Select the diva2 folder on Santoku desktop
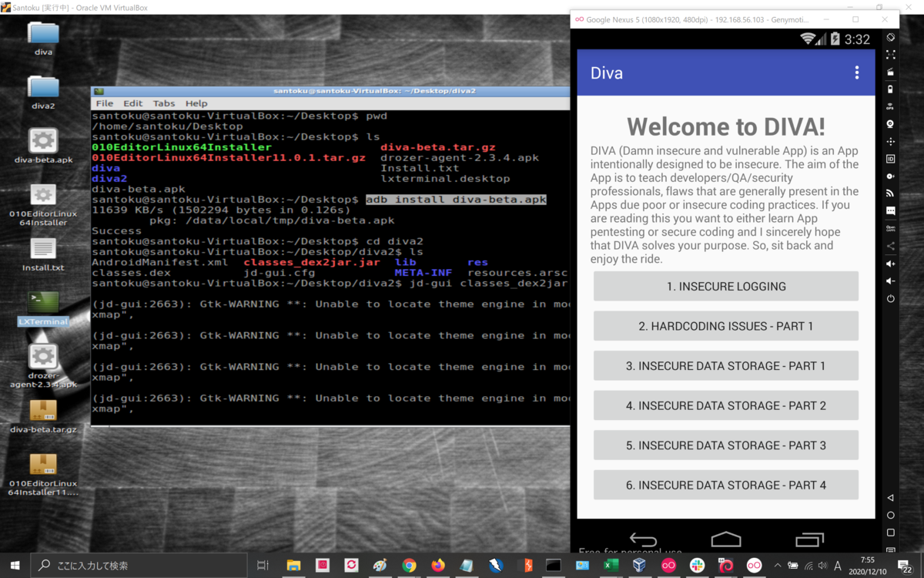The image size is (924, 578). click(x=43, y=92)
